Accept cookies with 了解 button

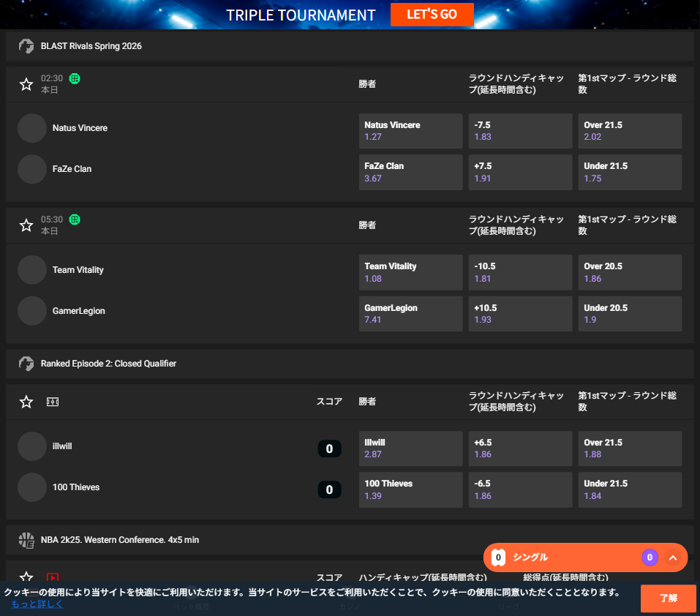pyautogui.click(x=669, y=598)
